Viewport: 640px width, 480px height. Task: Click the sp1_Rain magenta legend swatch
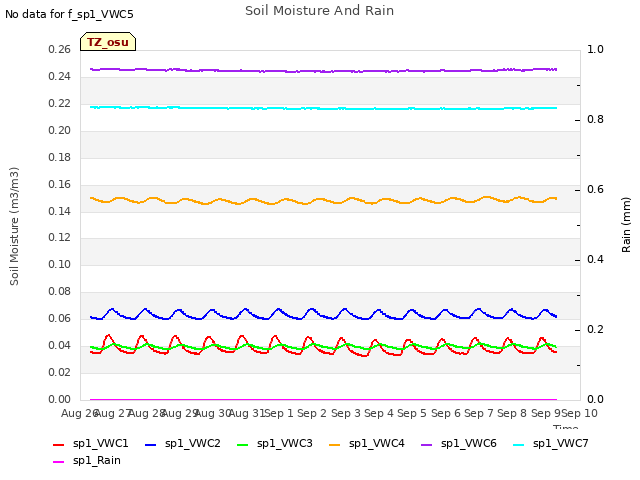pyautogui.click(x=58, y=462)
